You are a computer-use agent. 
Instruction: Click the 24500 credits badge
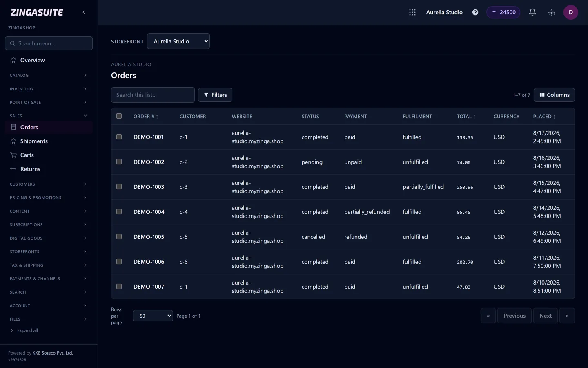click(503, 12)
